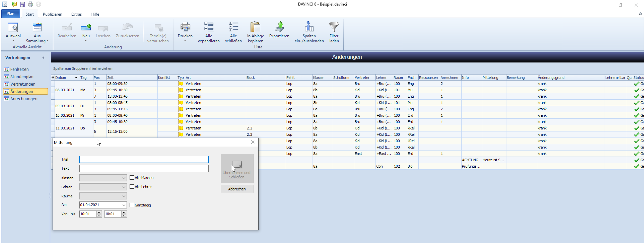Click In Ablage kopieren clipboard icon
Viewport: 644px width, 243px height.
click(x=255, y=27)
